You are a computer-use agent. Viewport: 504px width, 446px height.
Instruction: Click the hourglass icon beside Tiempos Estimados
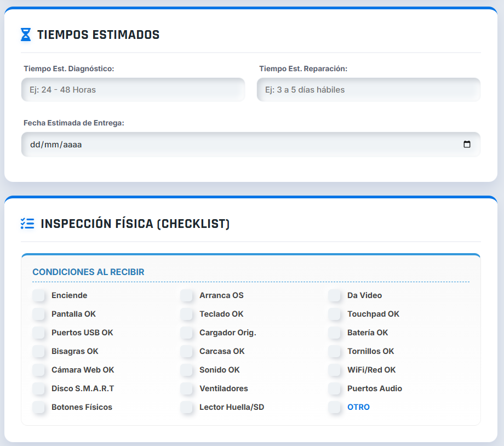[x=26, y=34]
